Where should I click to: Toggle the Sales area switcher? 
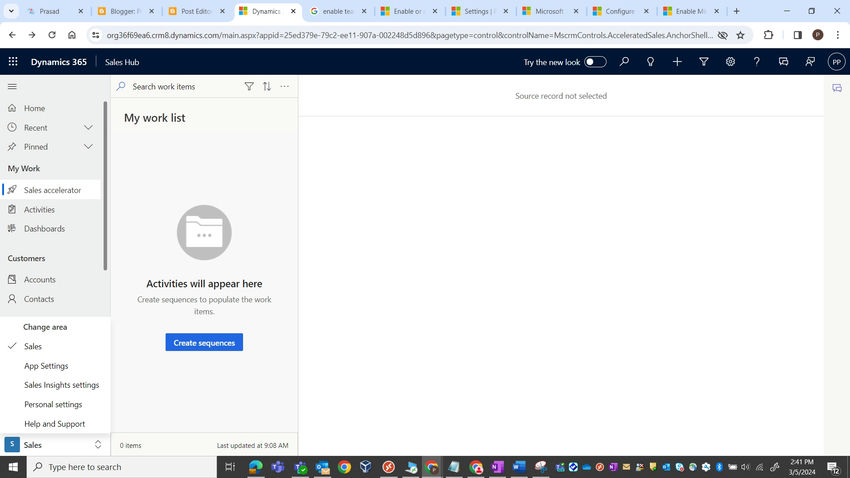tap(54, 445)
